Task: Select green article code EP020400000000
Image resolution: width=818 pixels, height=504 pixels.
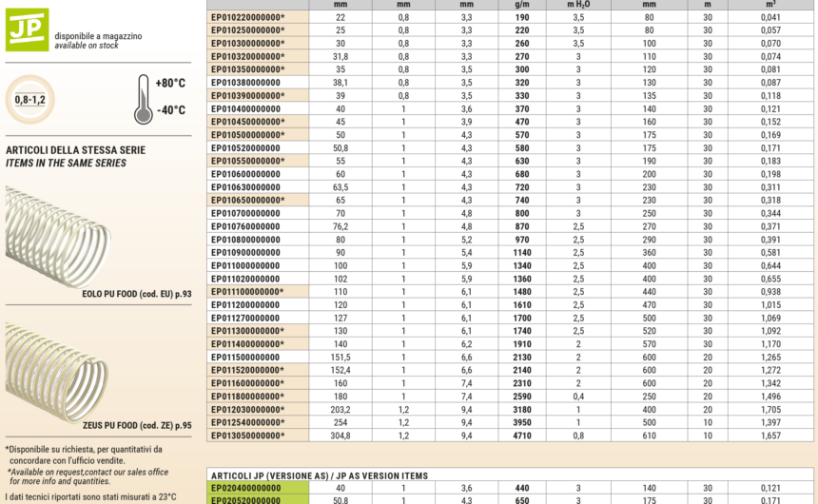Action: 247,488
